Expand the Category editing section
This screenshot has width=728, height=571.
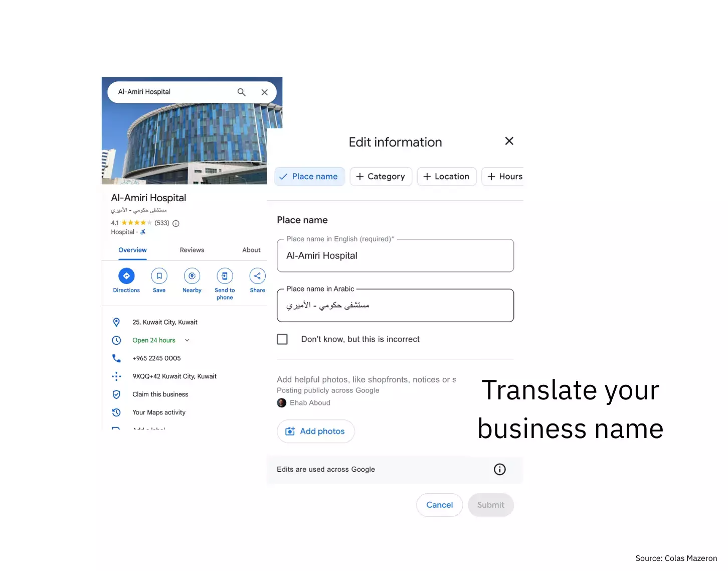pos(381,176)
